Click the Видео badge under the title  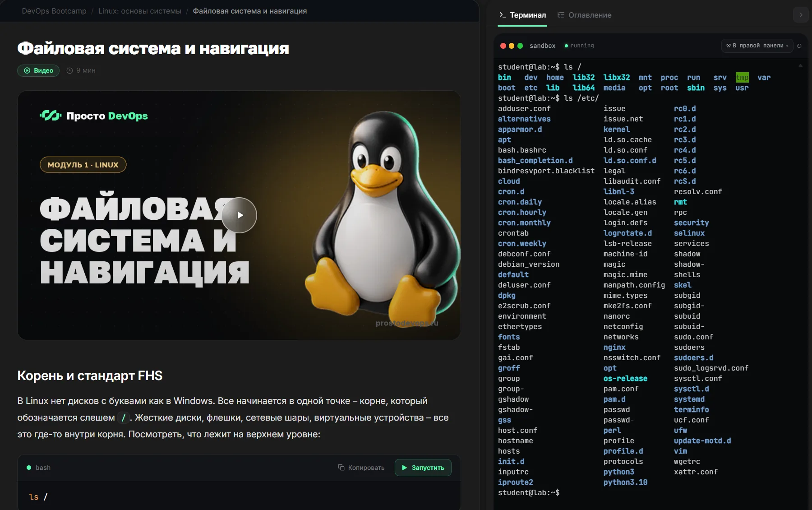click(x=38, y=70)
